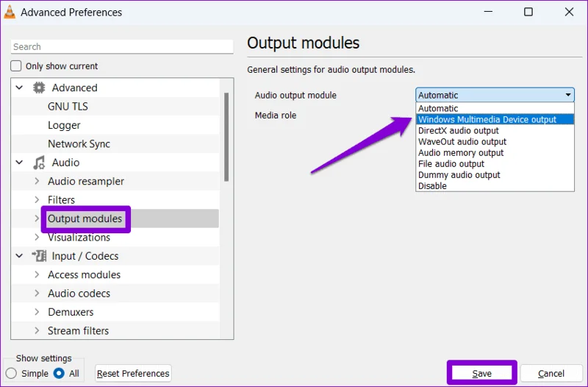The height and width of the screenshot is (387, 588).
Task: Save the preferences
Action: (482, 373)
